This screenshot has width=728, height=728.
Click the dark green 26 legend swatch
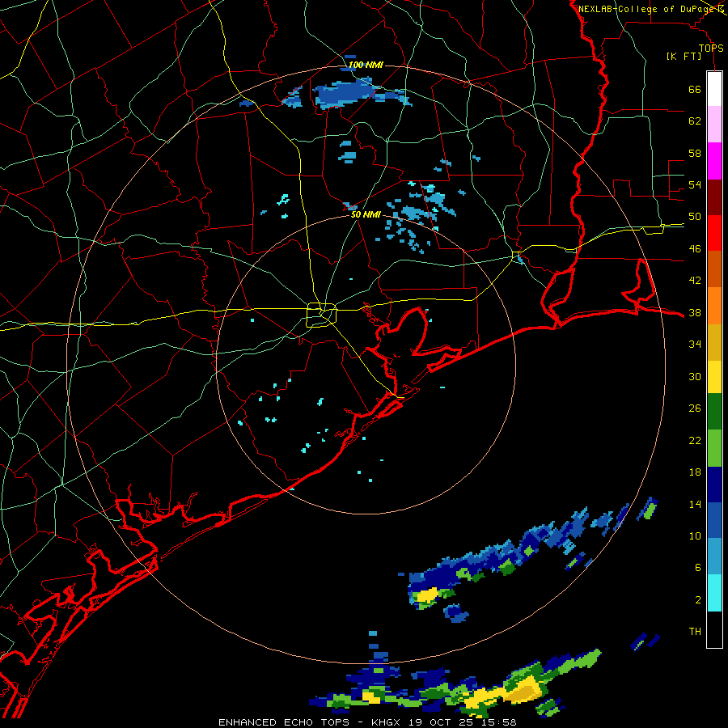(714, 412)
